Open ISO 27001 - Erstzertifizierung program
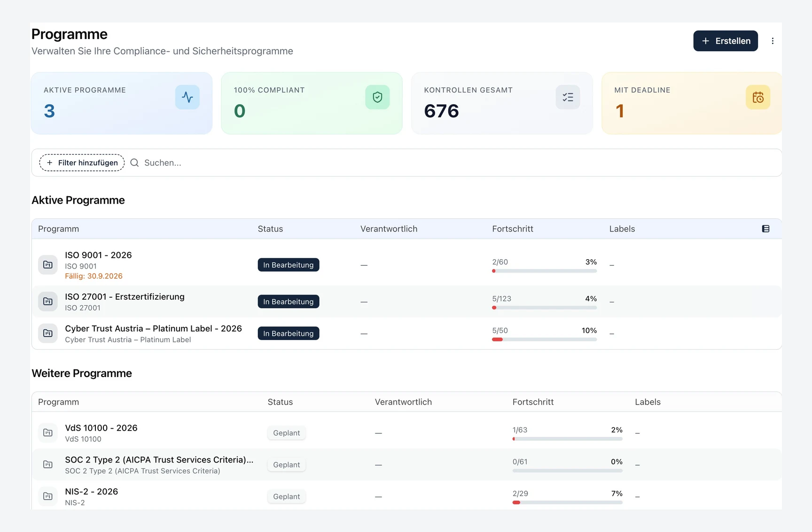This screenshot has height=532, width=812. point(125,297)
